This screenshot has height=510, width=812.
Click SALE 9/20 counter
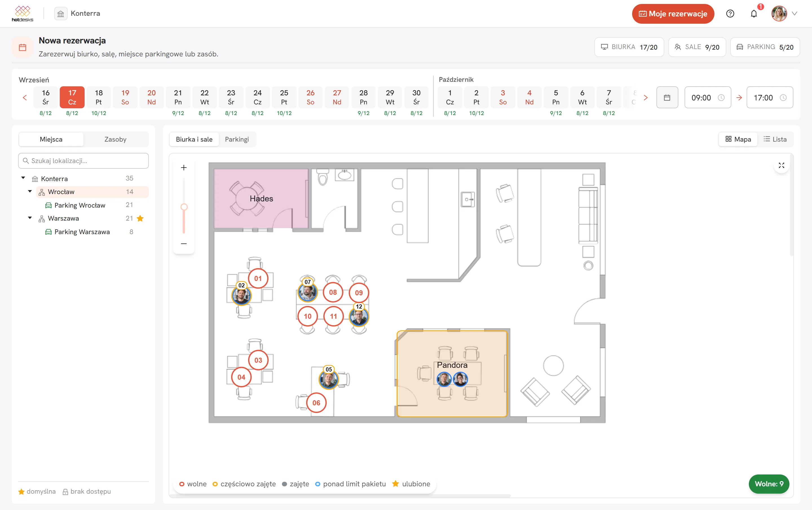[x=697, y=47]
